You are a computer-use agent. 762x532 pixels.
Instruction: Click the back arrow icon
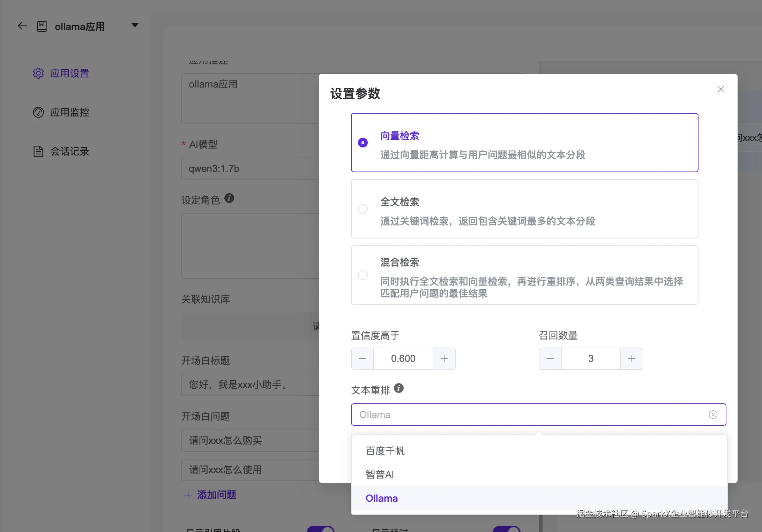tap(22, 26)
